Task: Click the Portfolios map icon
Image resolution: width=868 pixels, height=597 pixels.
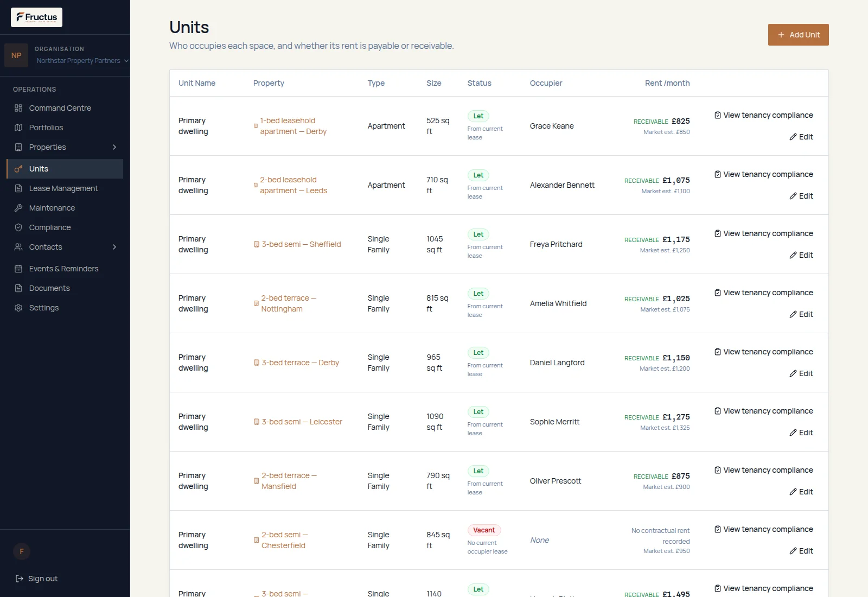Action: click(18, 128)
